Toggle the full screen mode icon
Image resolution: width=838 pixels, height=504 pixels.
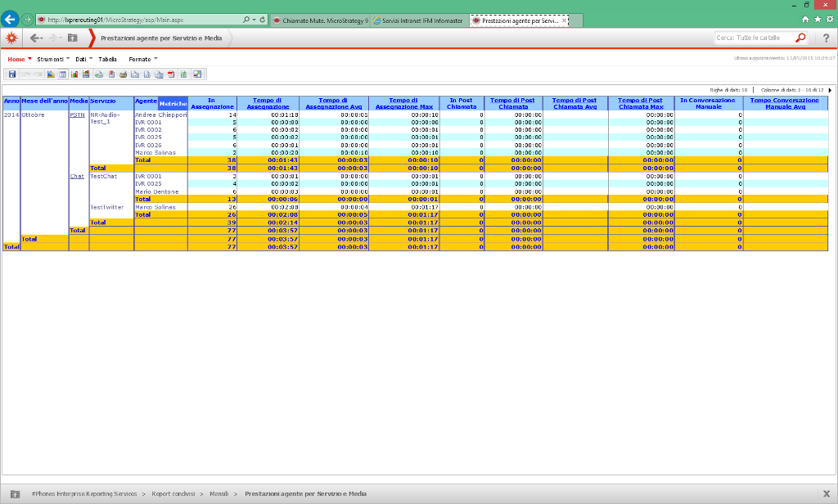(x=197, y=74)
